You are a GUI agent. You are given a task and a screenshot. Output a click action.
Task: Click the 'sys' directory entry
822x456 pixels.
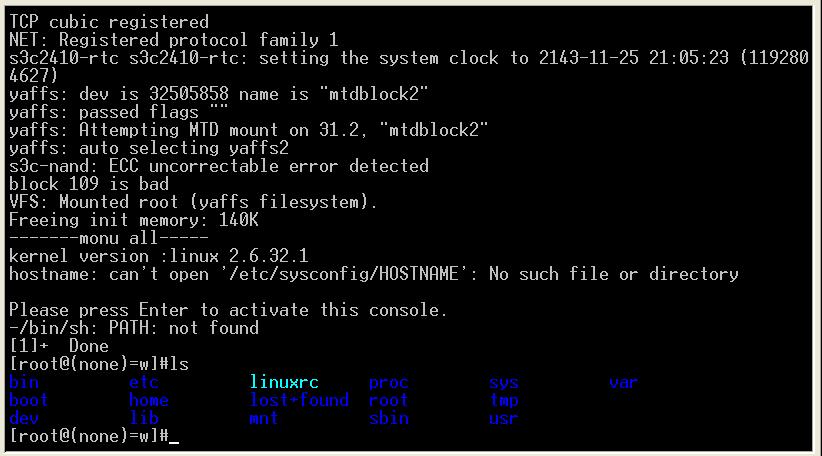(503, 382)
